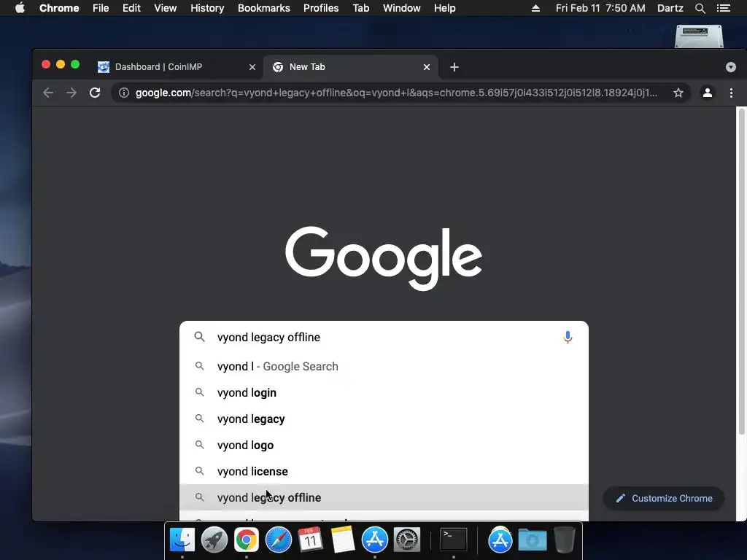Close the New Tab tab
747x560 pixels.
427,67
